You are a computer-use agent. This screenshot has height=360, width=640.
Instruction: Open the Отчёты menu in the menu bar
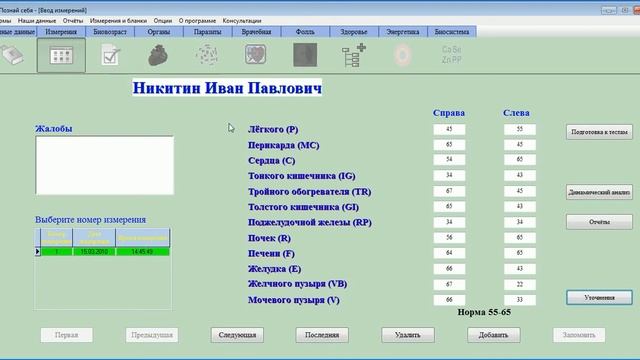[x=73, y=20]
